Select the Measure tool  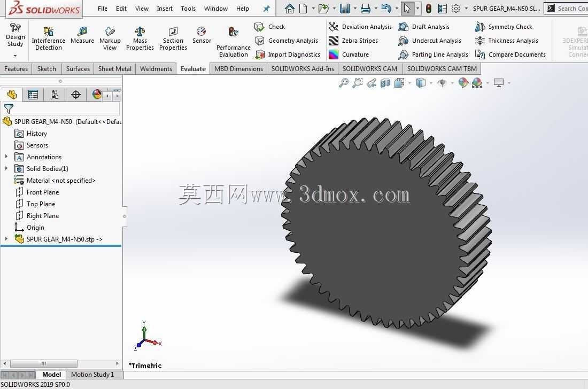tap(82, 35)
